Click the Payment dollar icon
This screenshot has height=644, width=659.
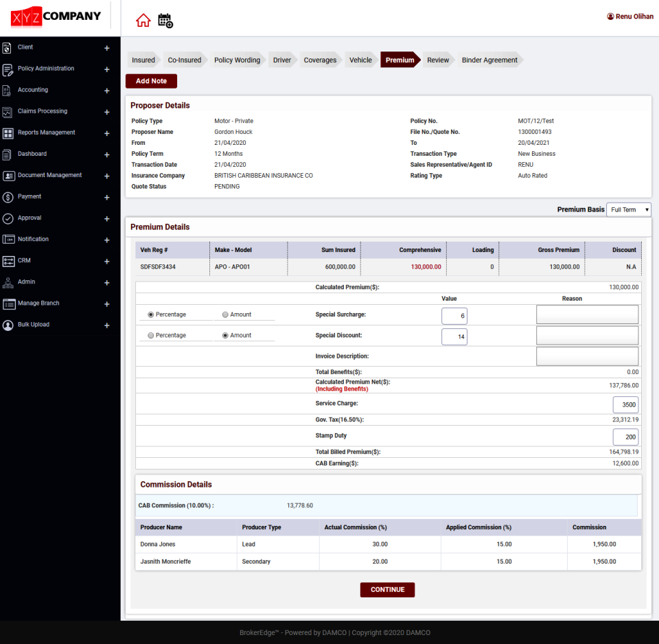(x=8, y=196)
